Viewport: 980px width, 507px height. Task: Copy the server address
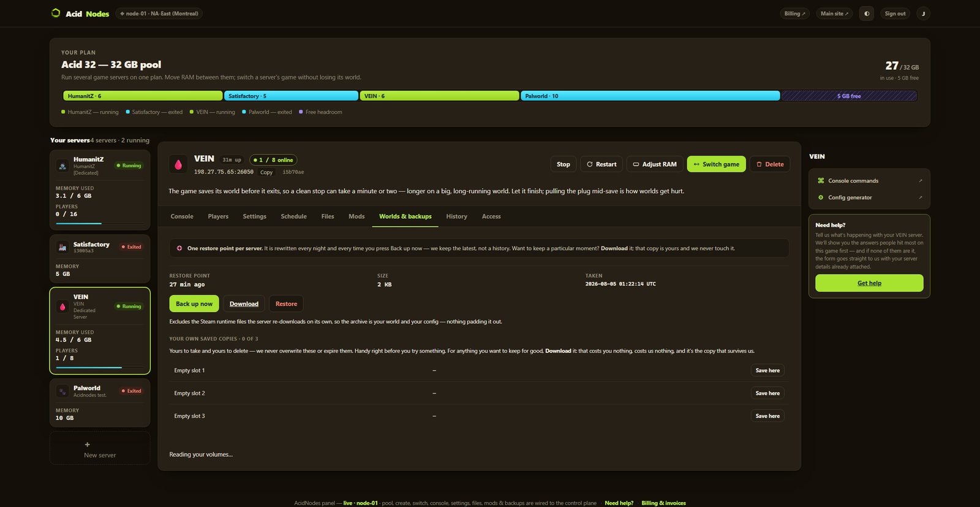coord(266,172)
